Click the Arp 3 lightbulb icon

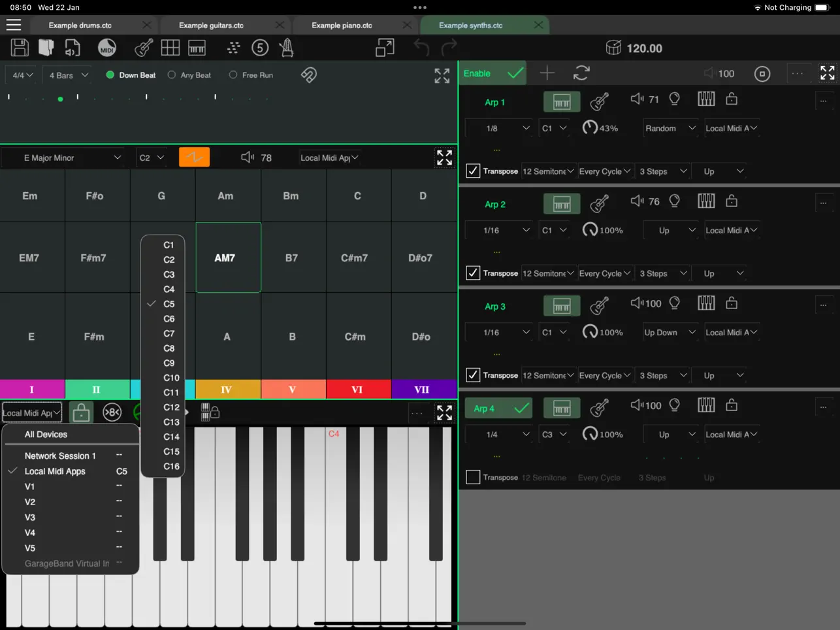pos(675,303)
